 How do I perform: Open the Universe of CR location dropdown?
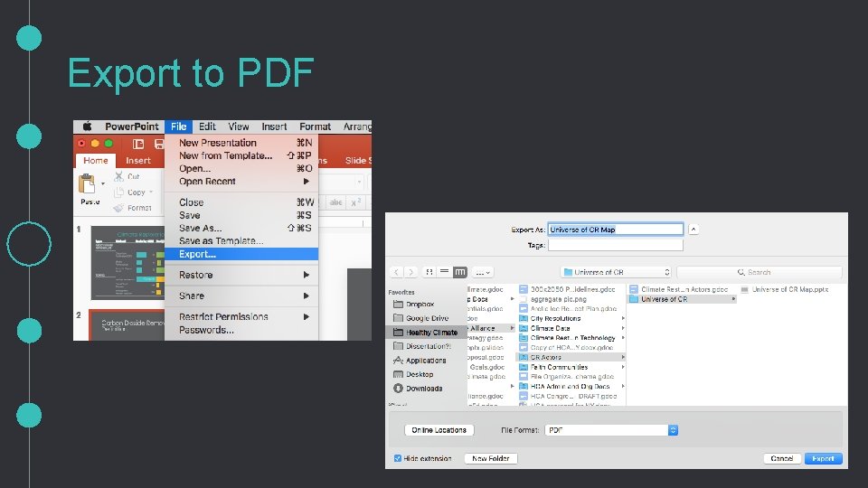pyautogui.click(x=616, y=272)
